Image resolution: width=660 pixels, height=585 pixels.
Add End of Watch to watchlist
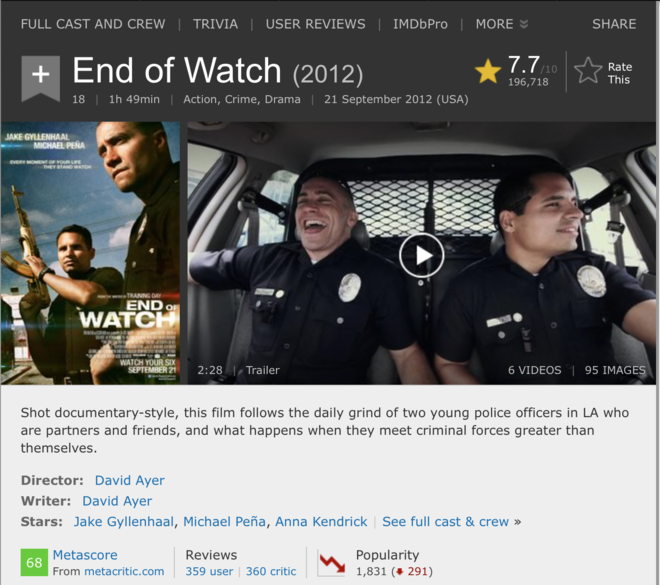[x=40, y=78]
